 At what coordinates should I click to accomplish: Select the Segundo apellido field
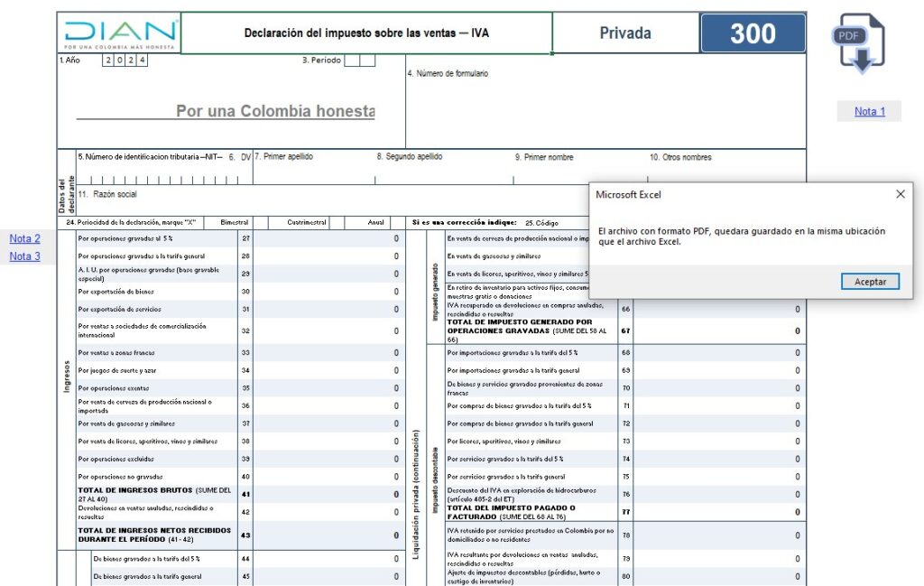point(444,167)
